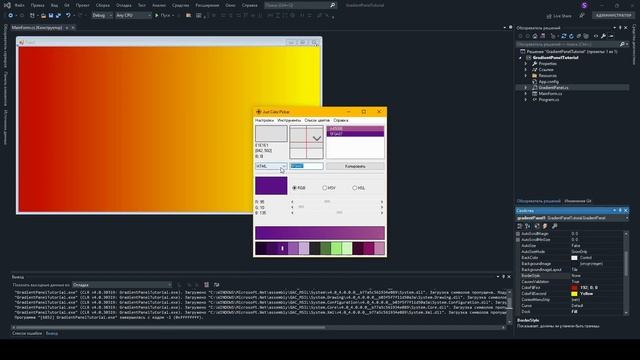Viewport: 640px width, 360px height.
Task: Expand the Resources folder node
Action: coord(526,76)
